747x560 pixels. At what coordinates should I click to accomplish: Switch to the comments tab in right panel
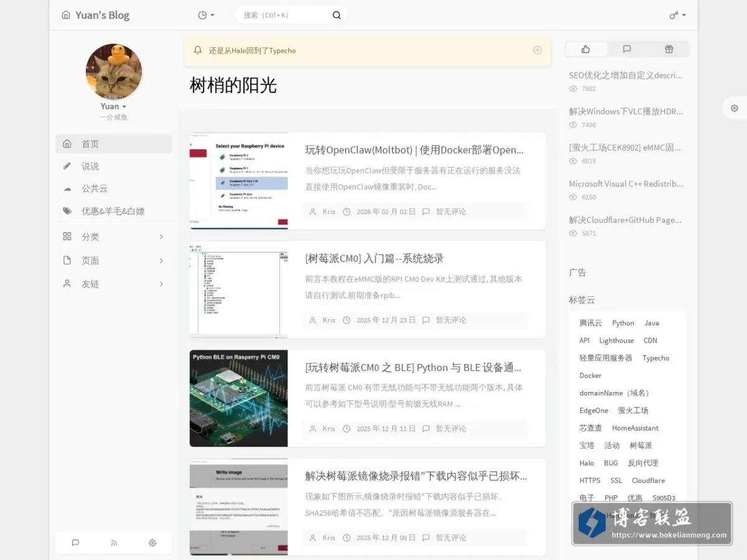(x=627, y=49)
